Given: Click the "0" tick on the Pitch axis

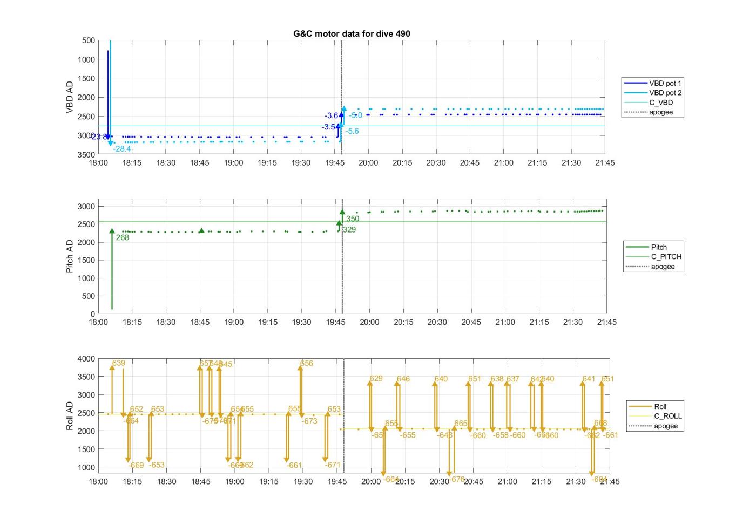Looking at the screenshot, I should coord(93,314).
